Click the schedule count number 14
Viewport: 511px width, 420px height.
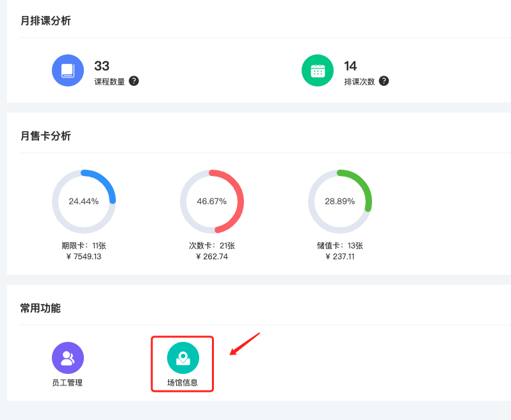point(350,66)
